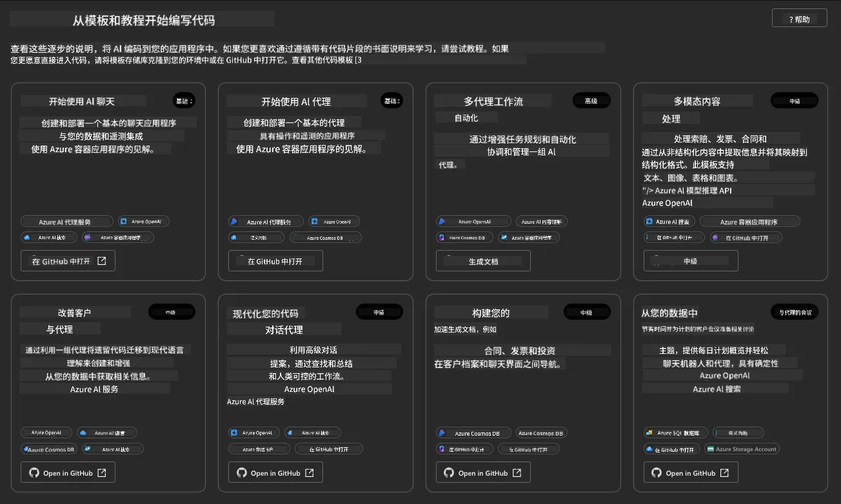The height and width of the screenshot is (504, 841).
Task: Select Azure AI 代理服务 tag in AI 代理 card
Action: click(x=265, y=221)
